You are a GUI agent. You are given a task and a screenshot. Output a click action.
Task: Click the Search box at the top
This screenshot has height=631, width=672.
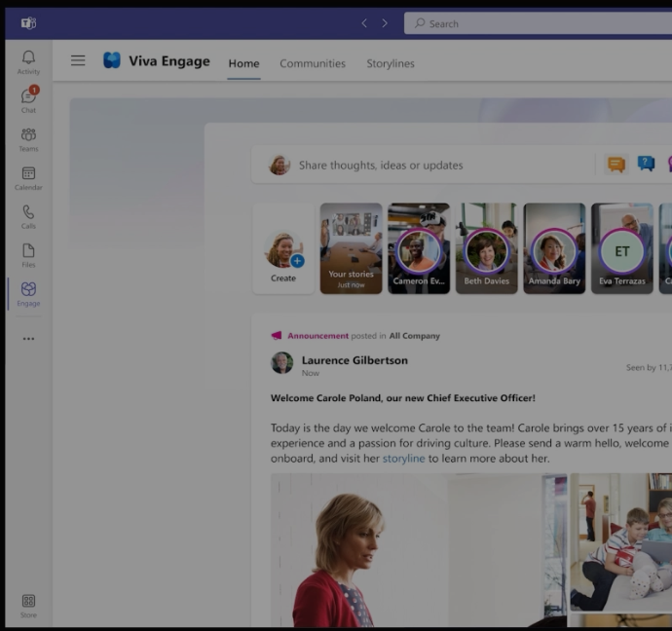click(x=538, y=23)
